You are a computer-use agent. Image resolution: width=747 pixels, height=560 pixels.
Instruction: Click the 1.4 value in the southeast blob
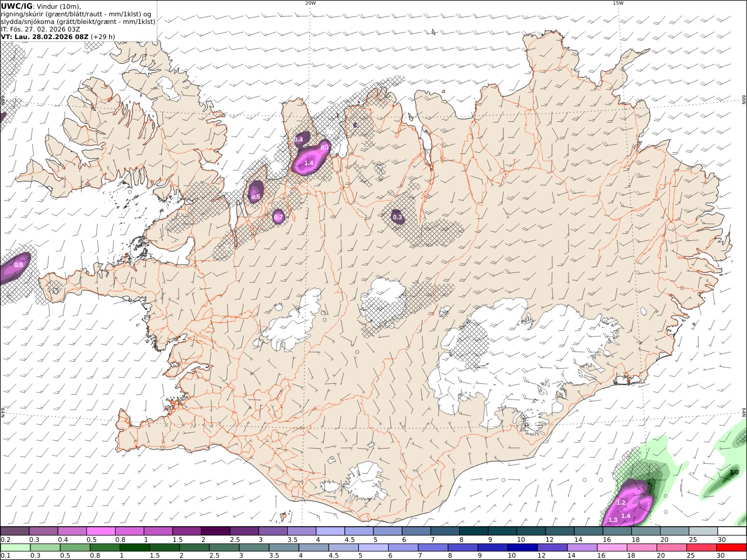point(626,516)
